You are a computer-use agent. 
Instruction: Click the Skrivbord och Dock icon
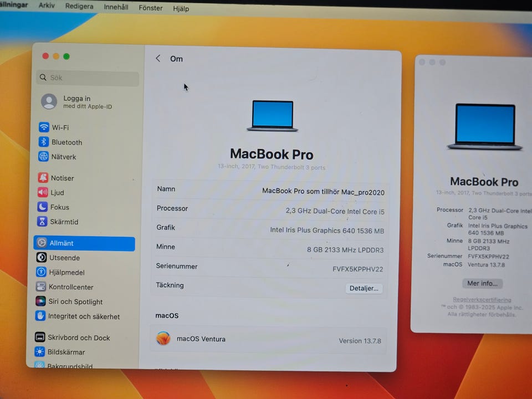40,337
